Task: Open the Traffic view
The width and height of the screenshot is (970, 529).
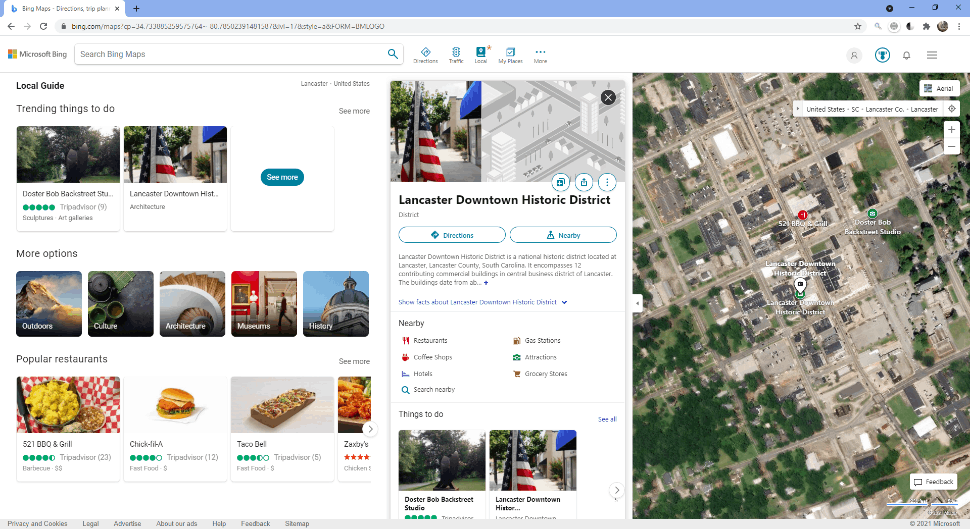Action: click(x=456, y=55)
